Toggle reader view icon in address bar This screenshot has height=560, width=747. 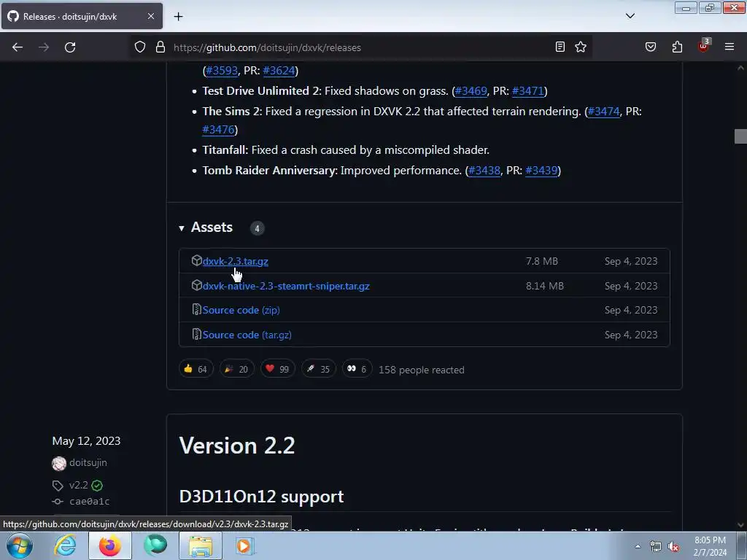click(x=560, y=47)
